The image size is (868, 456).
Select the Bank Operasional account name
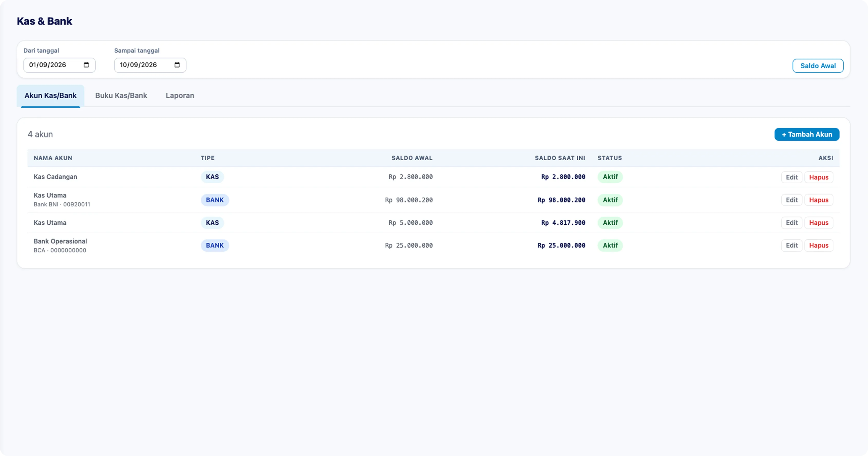click(60, 241)
